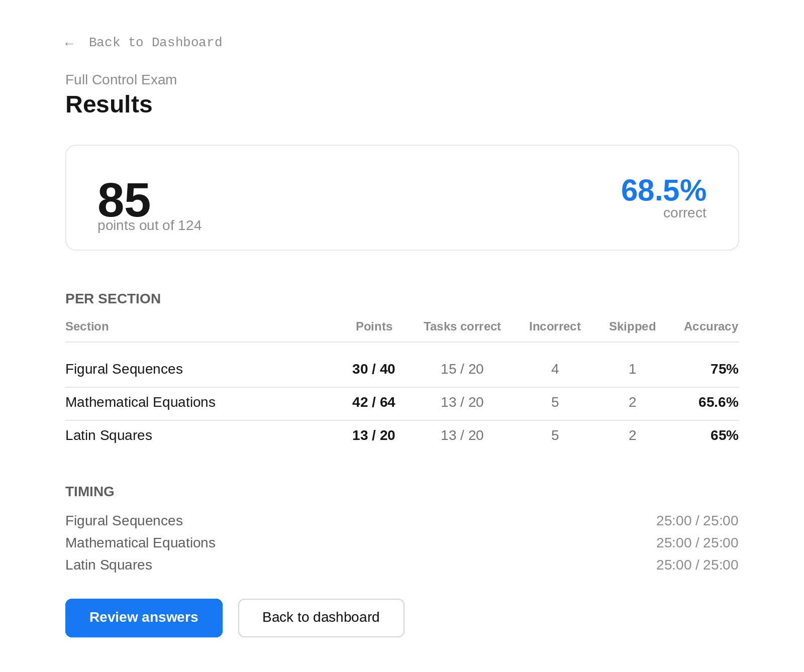Click the Review answers button
804x672 pixels.
coord(144,618)
